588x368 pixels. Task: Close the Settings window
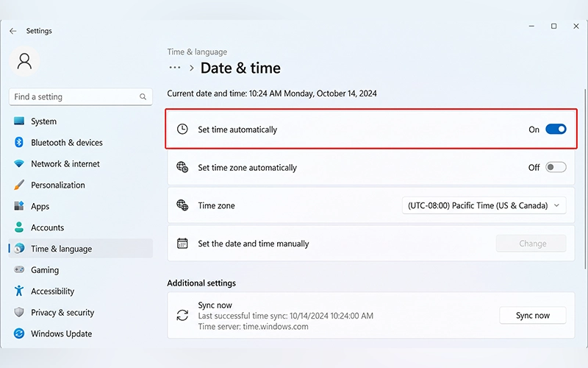576,26
